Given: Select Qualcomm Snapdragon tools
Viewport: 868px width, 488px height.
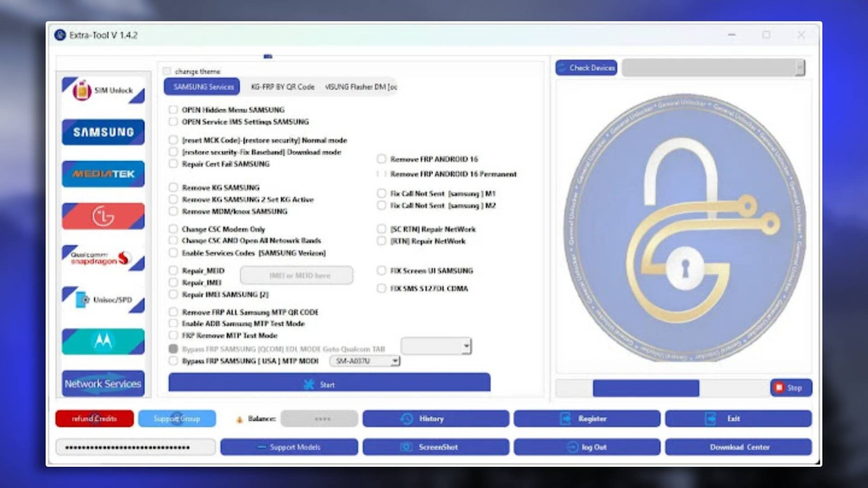Looking at the screenshot, I should pos(103,258).
